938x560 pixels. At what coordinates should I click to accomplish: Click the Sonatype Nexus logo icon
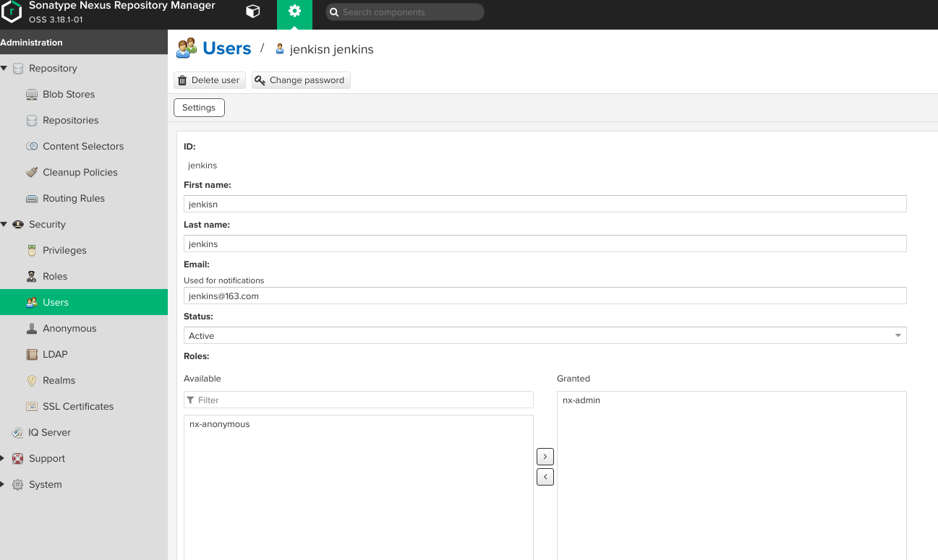tap(12, 12)
